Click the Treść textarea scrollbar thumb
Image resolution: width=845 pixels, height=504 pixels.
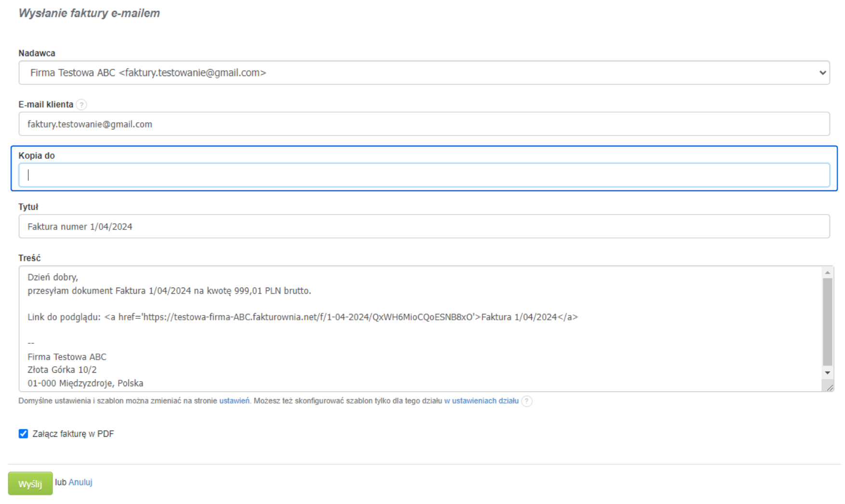click(x=827, y=322)
